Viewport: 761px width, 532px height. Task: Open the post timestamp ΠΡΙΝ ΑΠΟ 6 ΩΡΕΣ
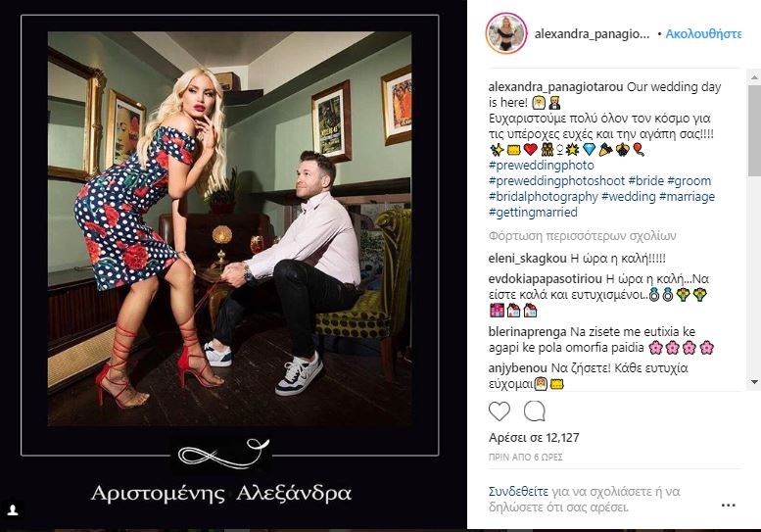pos(526,457)
